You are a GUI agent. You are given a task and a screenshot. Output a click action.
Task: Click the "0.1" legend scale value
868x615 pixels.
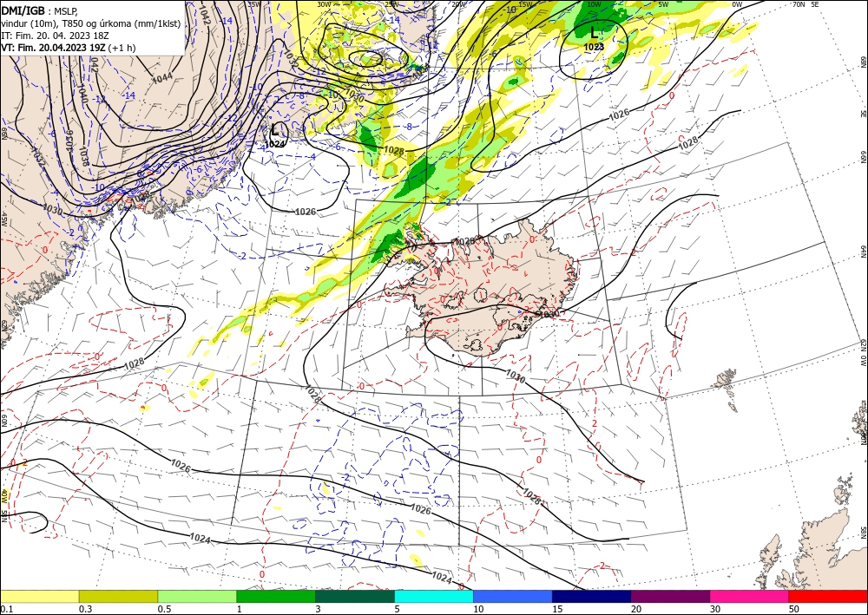point(5,609)
